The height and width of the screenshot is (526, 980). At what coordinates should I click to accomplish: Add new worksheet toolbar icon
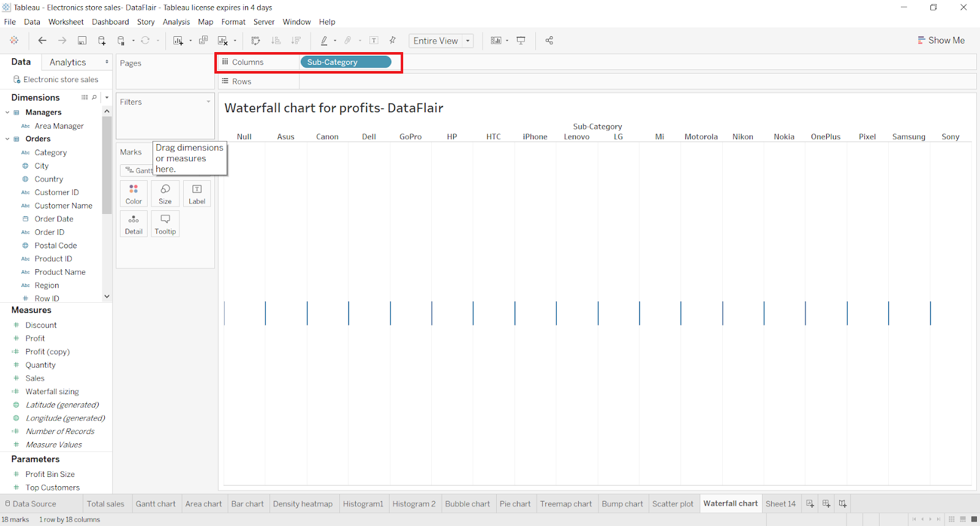pos(178,40)
